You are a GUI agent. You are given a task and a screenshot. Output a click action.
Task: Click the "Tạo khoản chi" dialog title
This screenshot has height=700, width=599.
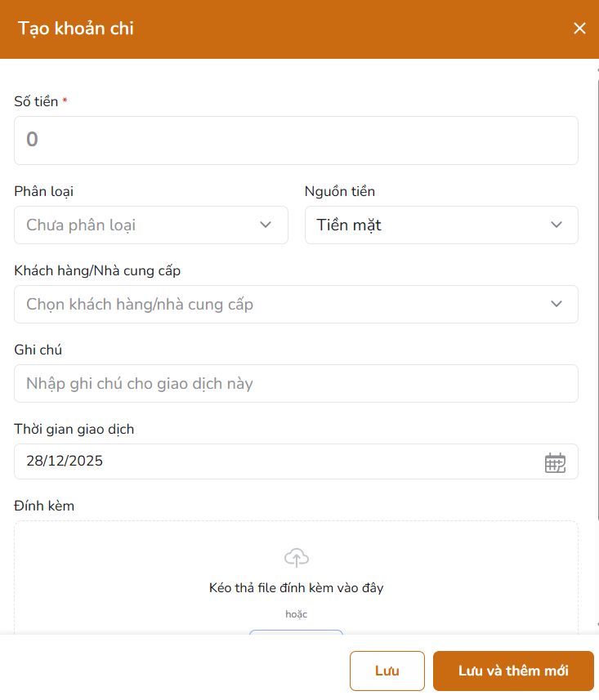[x=74, y=28]
